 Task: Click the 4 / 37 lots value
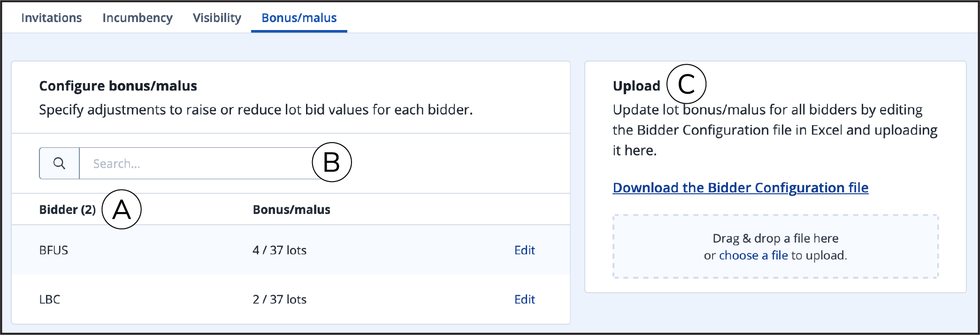[x=279, y=250]
